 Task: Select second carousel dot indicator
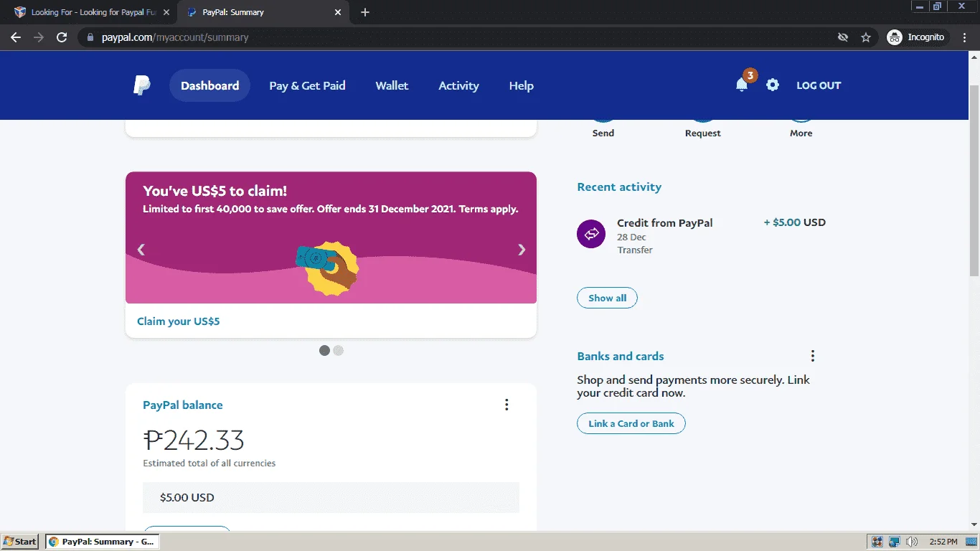[339, 351]
